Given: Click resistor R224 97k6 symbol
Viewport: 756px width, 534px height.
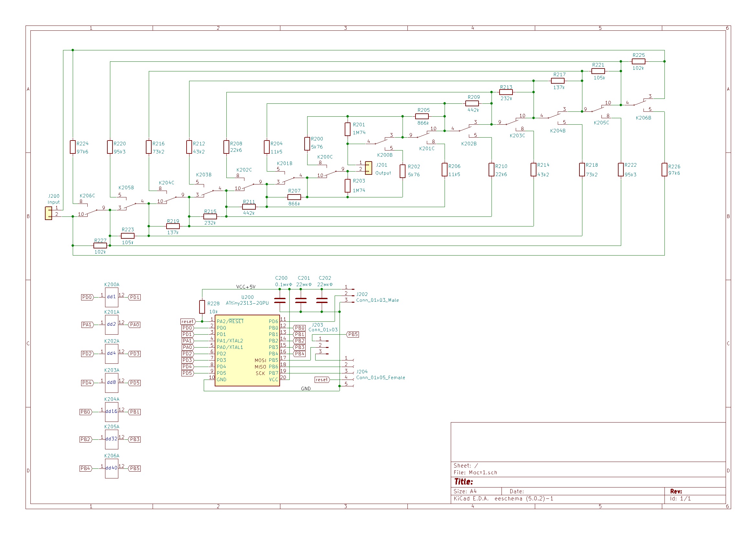Looking at the screenshot, I should [73, 147].
